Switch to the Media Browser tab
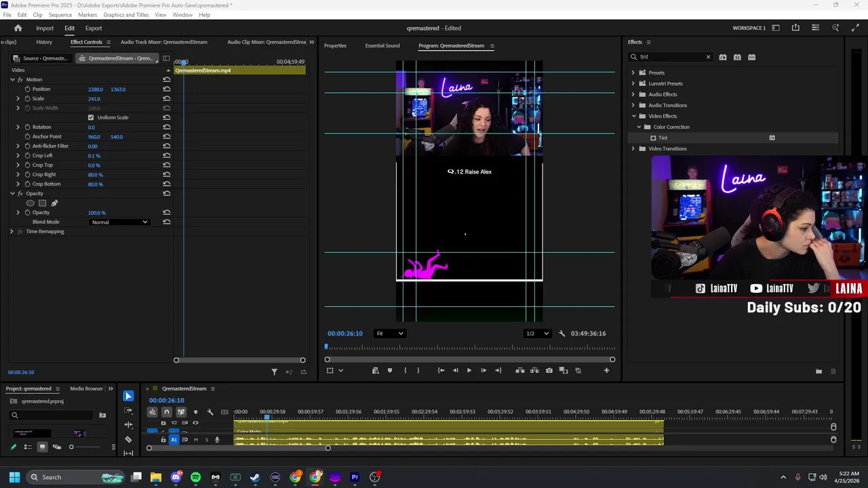 86,388
